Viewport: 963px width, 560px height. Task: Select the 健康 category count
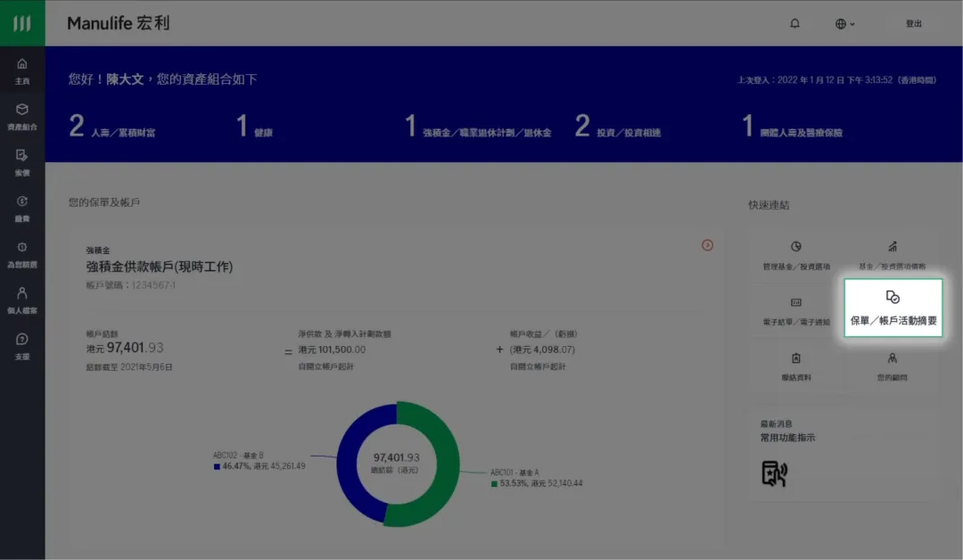pos(254,127)
